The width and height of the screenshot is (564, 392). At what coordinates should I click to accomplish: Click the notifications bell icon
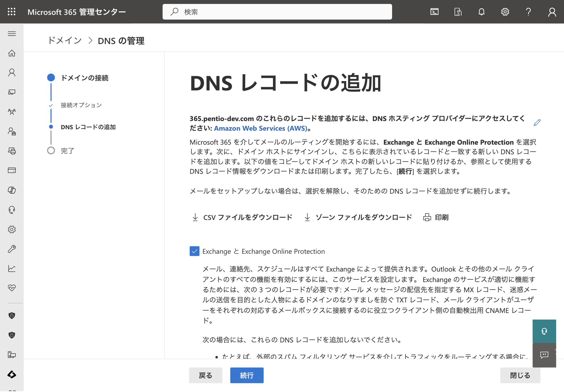[x=481, y=12]
